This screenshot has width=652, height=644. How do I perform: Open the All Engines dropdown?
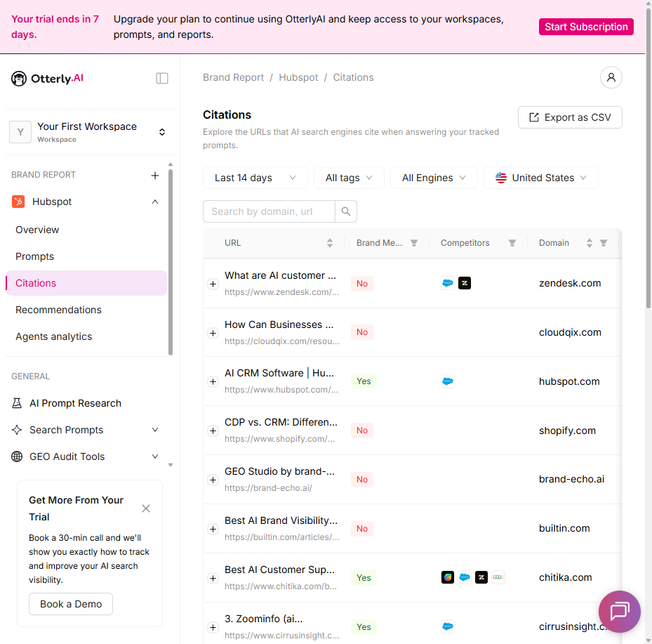tap(434, 178)
